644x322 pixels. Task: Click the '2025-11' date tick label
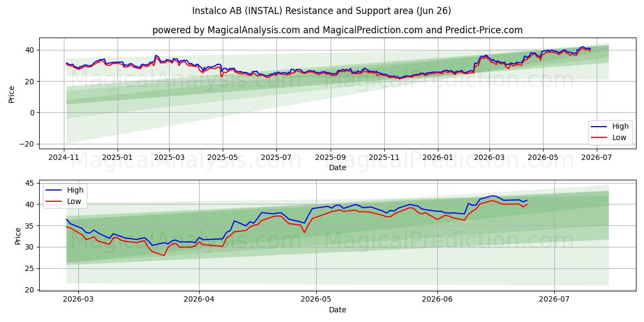point(384,158)
